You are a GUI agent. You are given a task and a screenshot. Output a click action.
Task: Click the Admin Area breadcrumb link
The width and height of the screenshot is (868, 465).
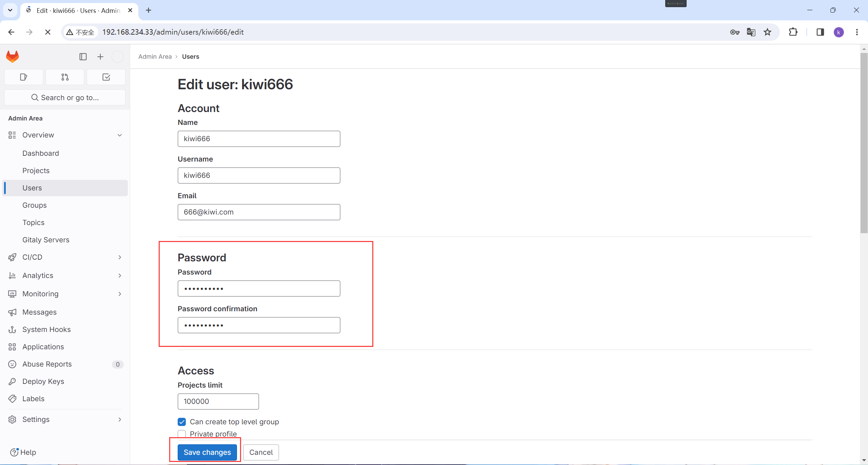click(x=155, y=57)
